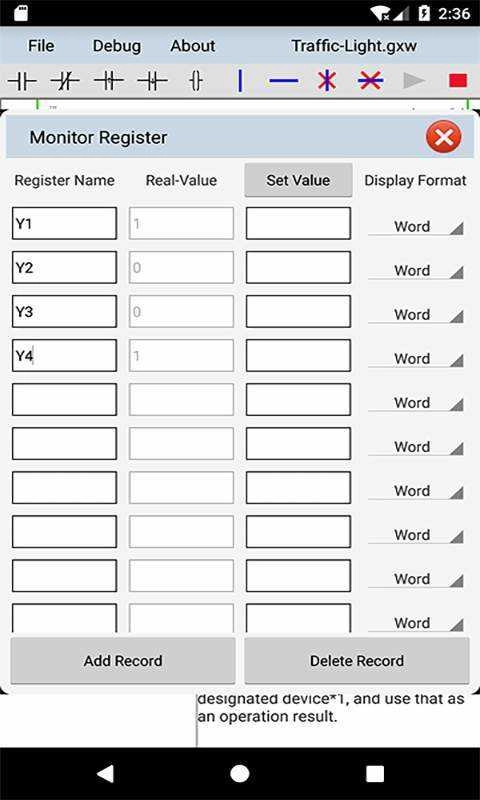The width and height of the screenshot is (480, 800).
Task: Open the Debug menu
Action: coord(117,46)
